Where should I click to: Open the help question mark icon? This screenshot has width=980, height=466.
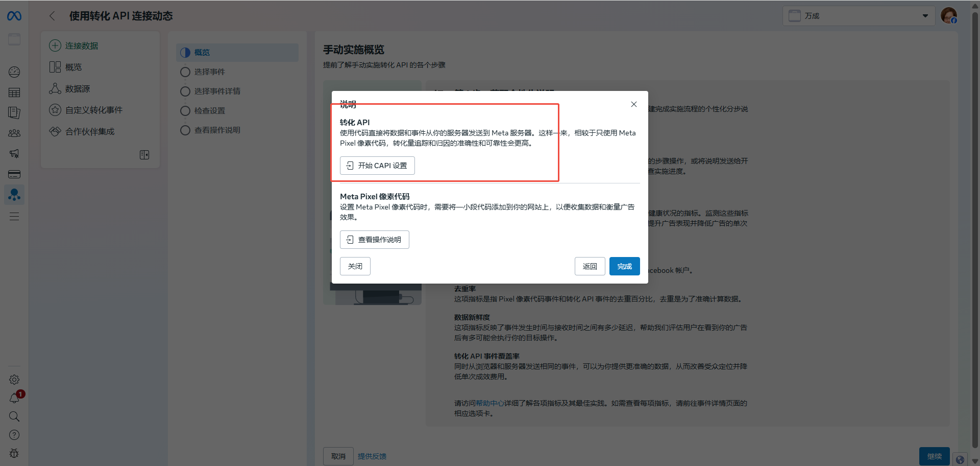tap(14, 435)
